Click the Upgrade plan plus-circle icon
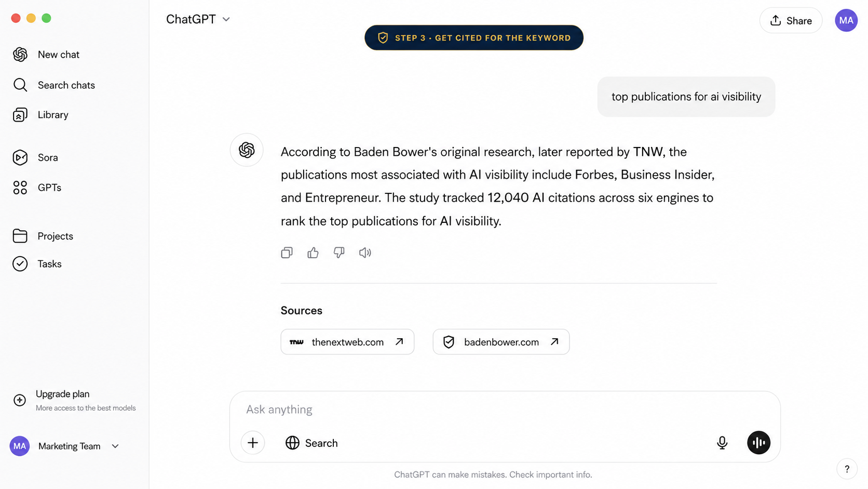The width and height of the screenshot is (868, 489). pyautogui.click(x=20, y=400)
